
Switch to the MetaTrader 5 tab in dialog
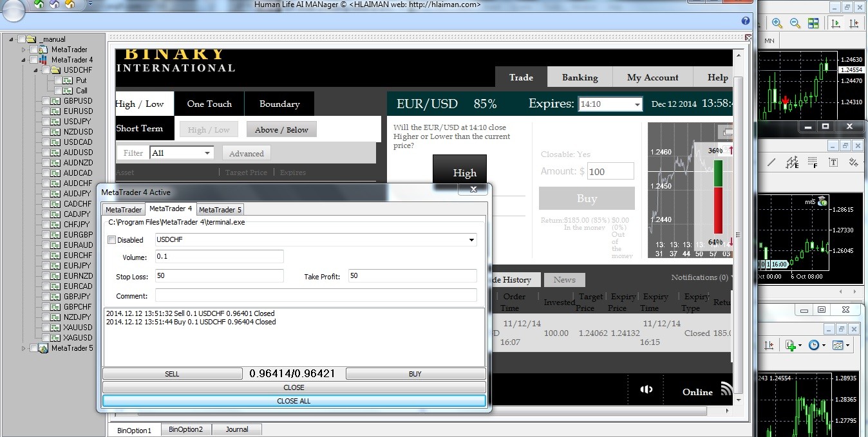[x=220, y=210]
